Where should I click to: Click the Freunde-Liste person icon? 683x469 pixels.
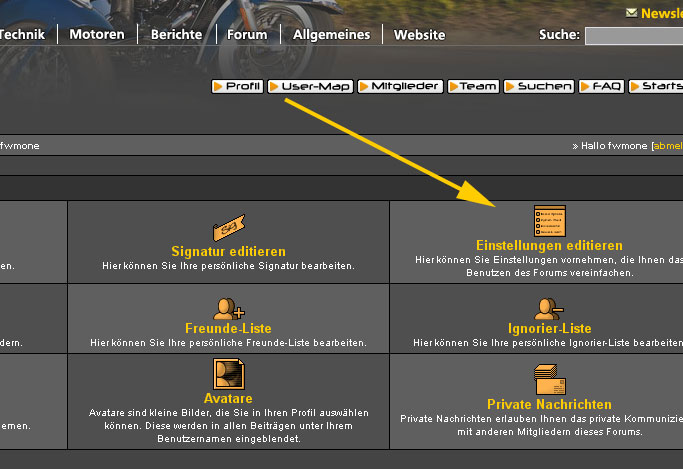[x=229, y=308]
